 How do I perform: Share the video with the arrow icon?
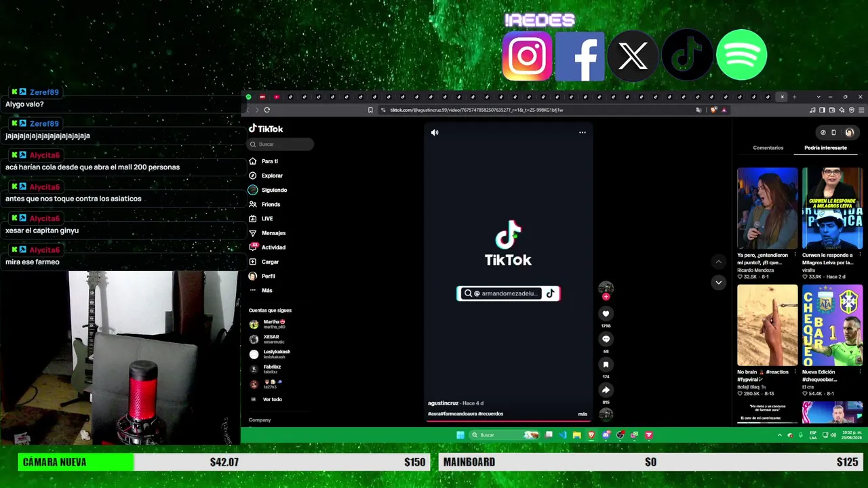606,390
